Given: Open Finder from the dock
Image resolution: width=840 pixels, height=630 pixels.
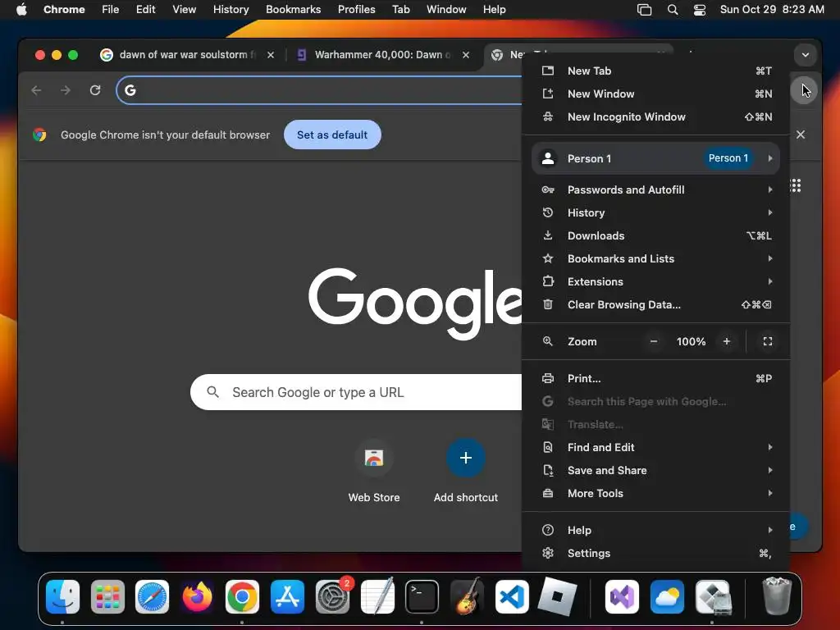Looking at the screenshot, I should [x=62, y=596].
